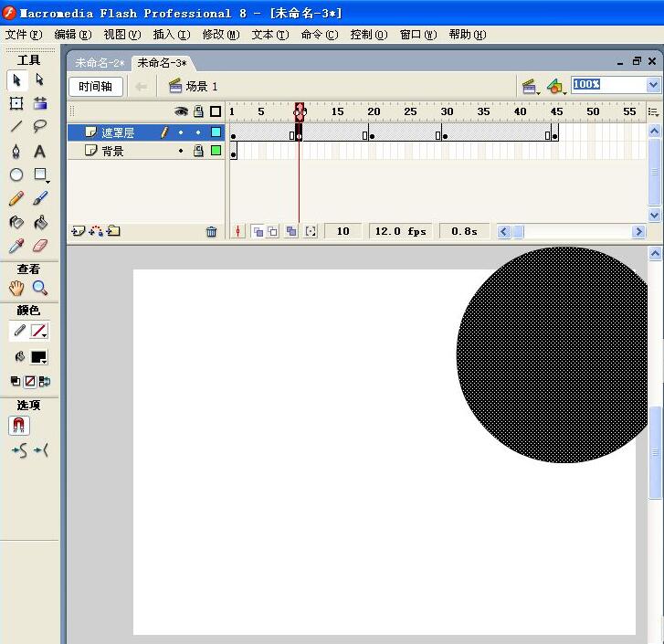Select the Ink Bottle tool
Screen dimensions: 664x644
click(x=16, y=222)
